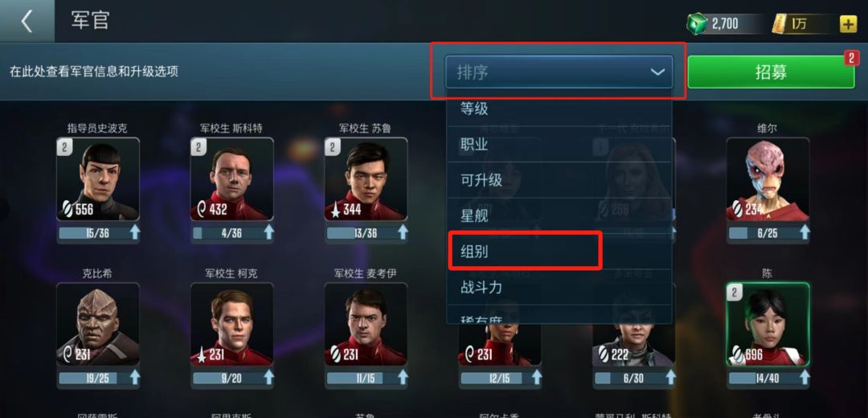Tap the green 招募 recruit button
Image resolution: width=868 pixels, height=418 pixels.
click(771, 72)
